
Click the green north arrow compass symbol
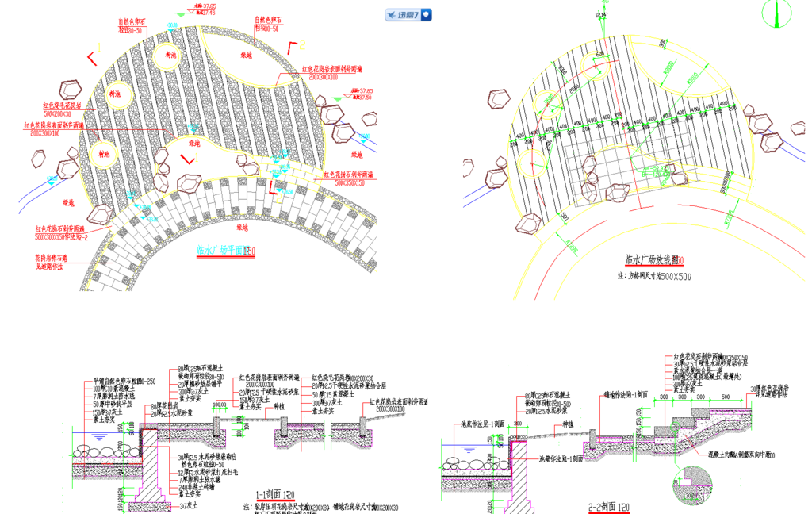coord(777,13)
